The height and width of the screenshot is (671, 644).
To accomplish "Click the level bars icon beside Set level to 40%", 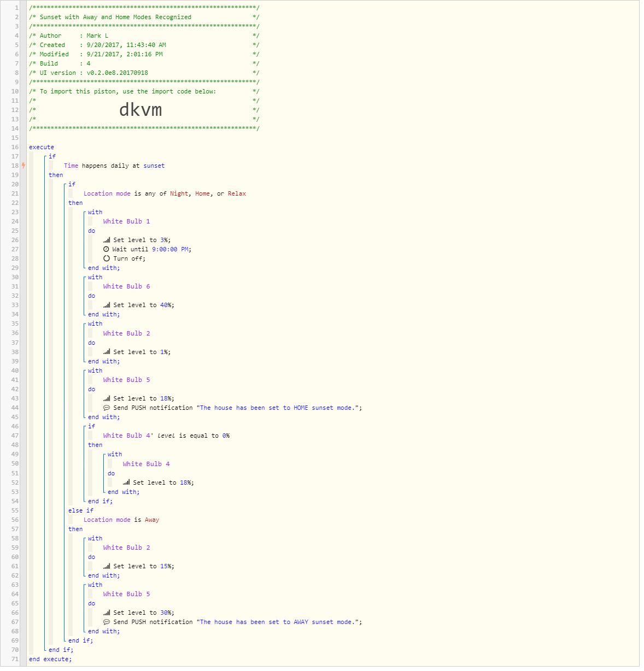I will pos(107,305).
